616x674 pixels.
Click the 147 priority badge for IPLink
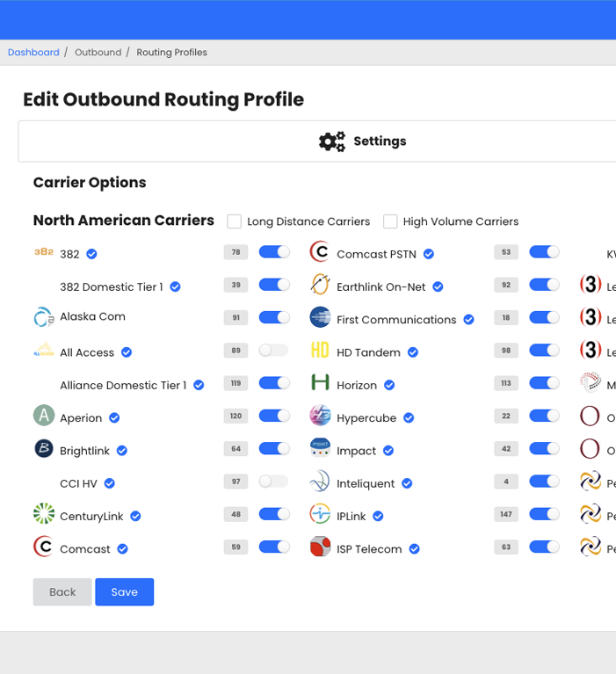pos(506,514)
